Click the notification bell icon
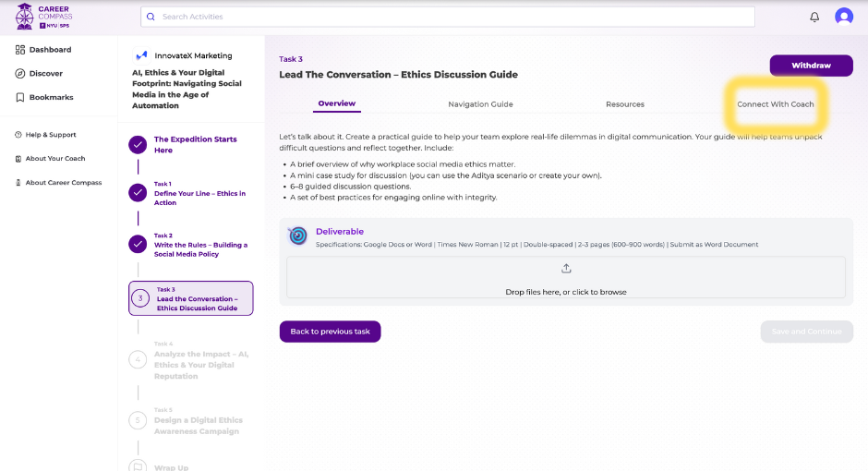 click(814, 17)
